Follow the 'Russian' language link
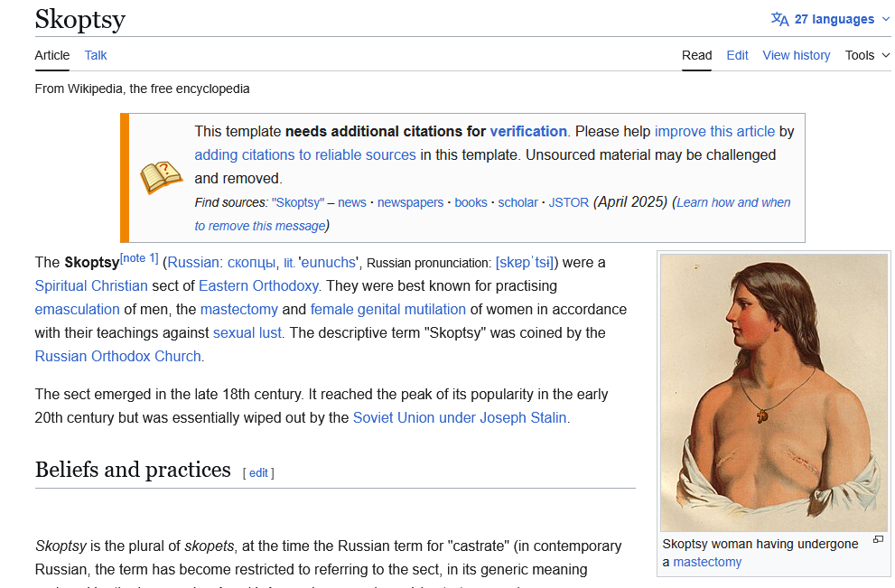The width and height of the screenshot is (895, 588). coord(193,263)
